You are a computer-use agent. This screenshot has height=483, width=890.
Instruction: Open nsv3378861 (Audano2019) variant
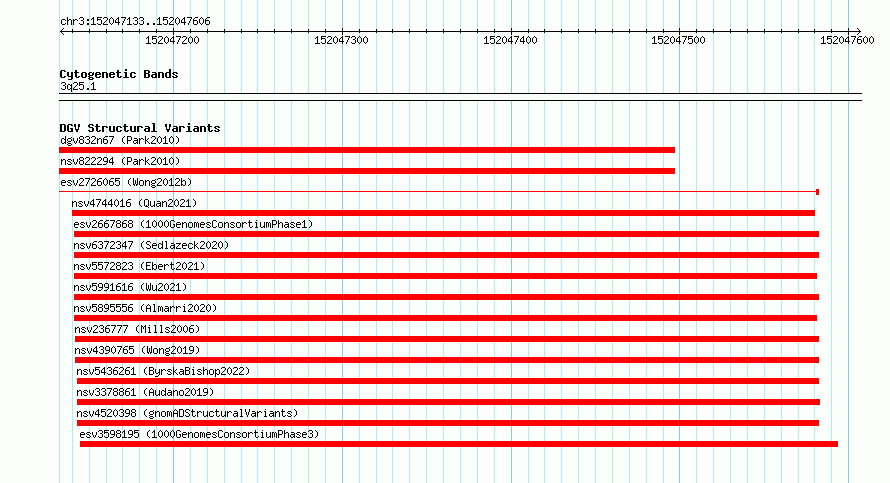point(145,392)
